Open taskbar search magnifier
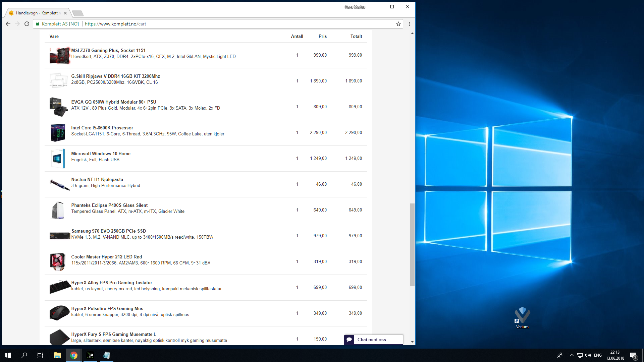Image resolution: width=644 pixels, height=362 pixels. tap(24, 355)
